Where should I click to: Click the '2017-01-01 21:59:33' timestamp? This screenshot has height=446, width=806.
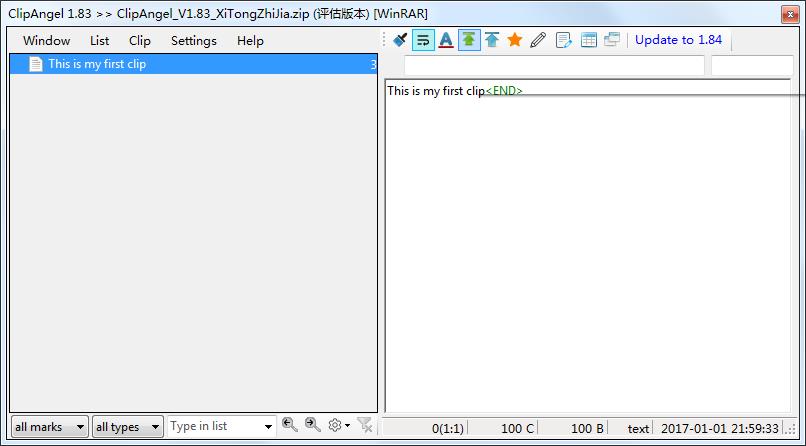(720, 429)
